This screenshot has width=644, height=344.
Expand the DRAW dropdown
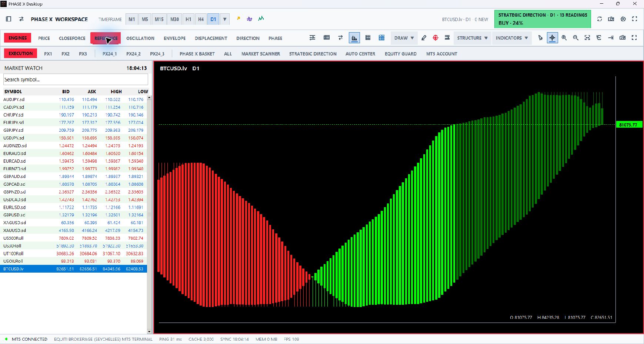pyautogui.click(x=404, y=38)
